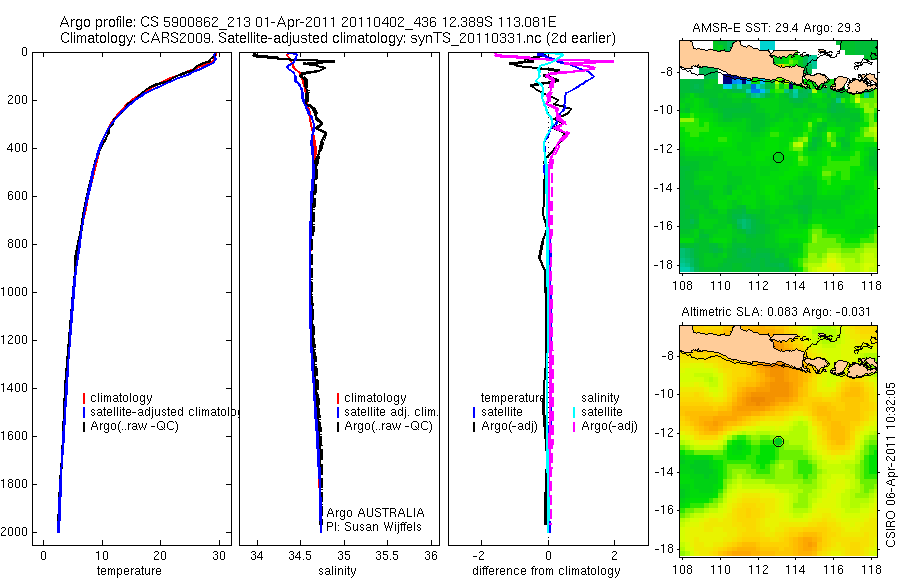Click the float marker on SLA map

click(778, 442)
